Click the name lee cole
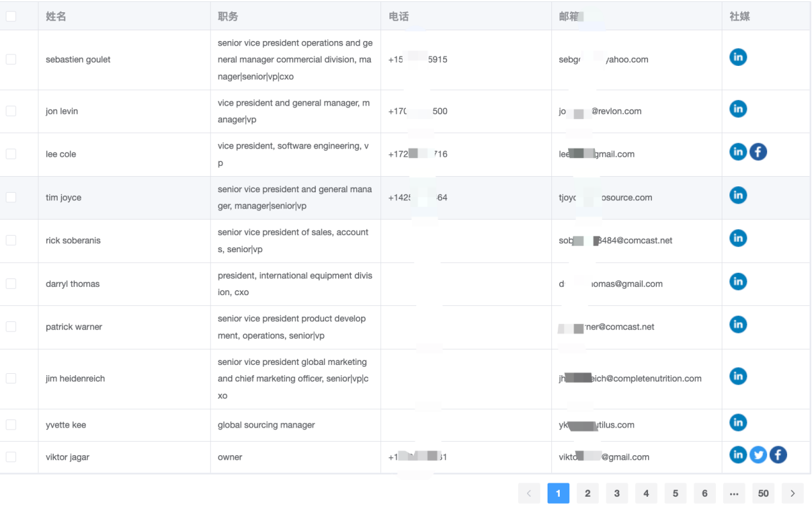The width and height of the screenshot is (812, 523). tap(61, 154)
